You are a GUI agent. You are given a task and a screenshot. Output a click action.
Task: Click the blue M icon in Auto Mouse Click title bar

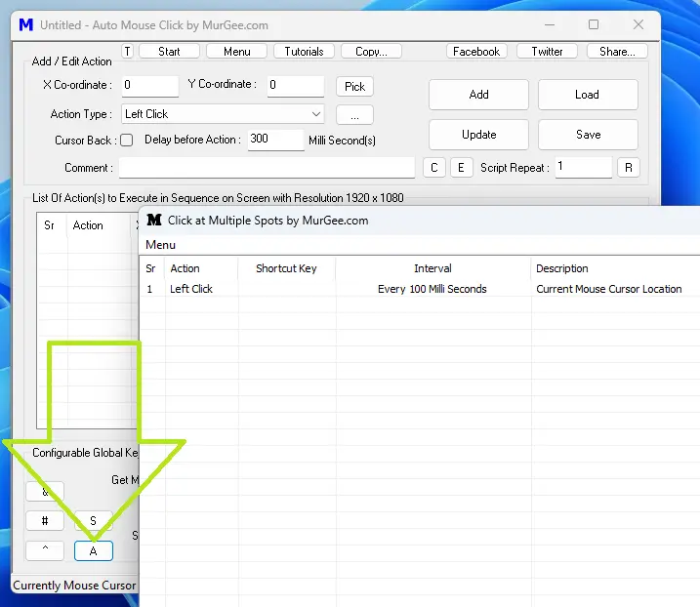point(26,25)
